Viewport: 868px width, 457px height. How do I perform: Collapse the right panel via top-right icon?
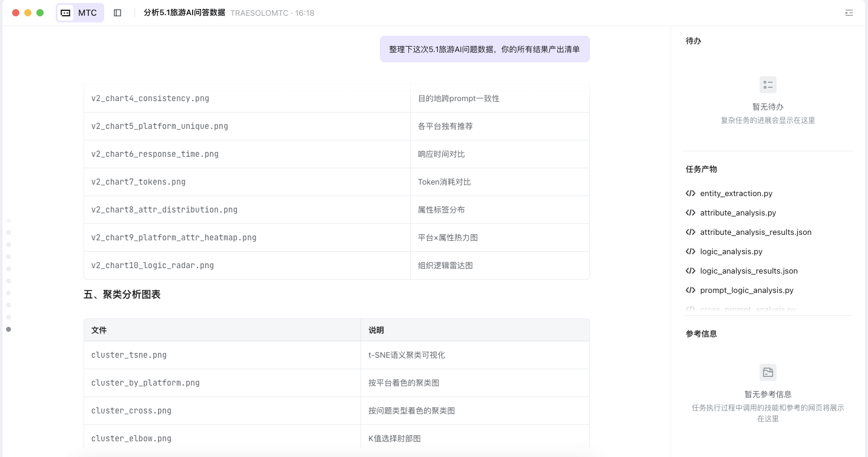(849, 13)
